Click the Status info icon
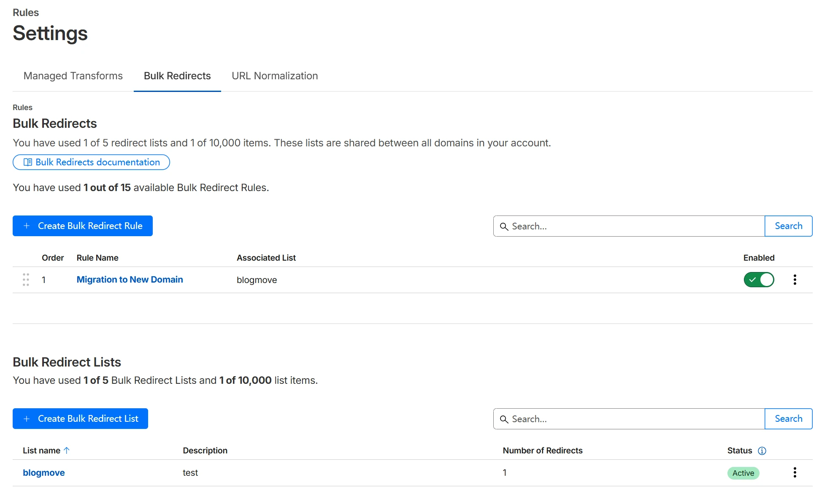Screen dimensions: 830x504 [762, 451]
